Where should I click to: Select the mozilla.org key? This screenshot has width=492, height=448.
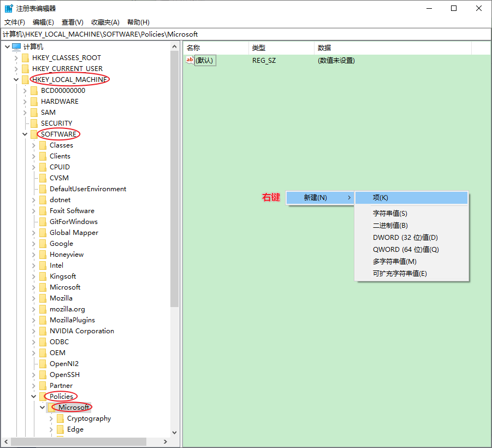tap(67, 309)
